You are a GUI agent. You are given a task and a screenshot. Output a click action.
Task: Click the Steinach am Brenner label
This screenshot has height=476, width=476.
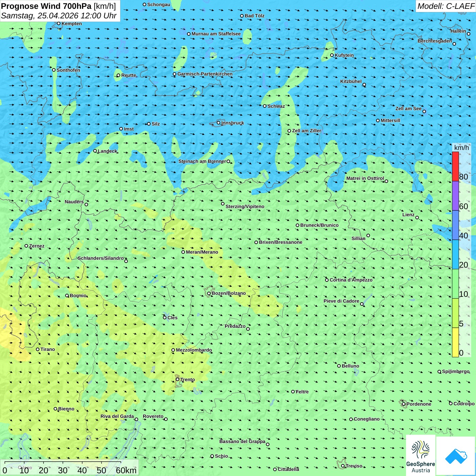202,161
